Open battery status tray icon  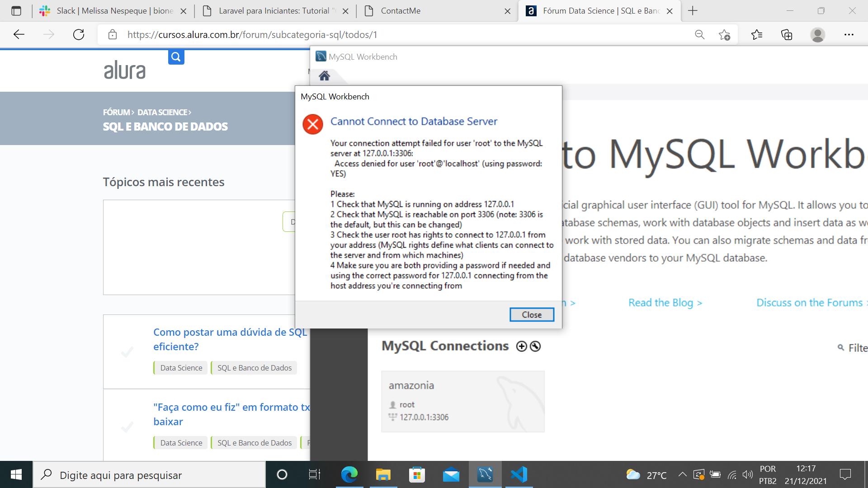(x=715, y=474)
